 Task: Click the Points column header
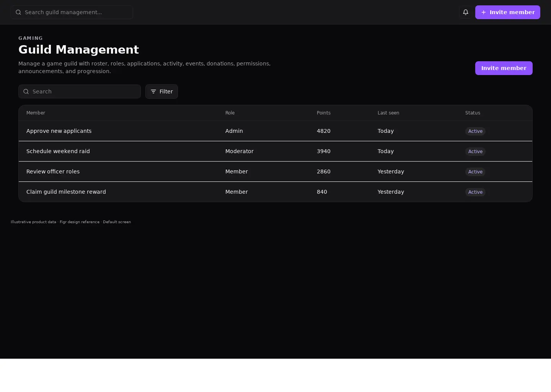point(324,113)
